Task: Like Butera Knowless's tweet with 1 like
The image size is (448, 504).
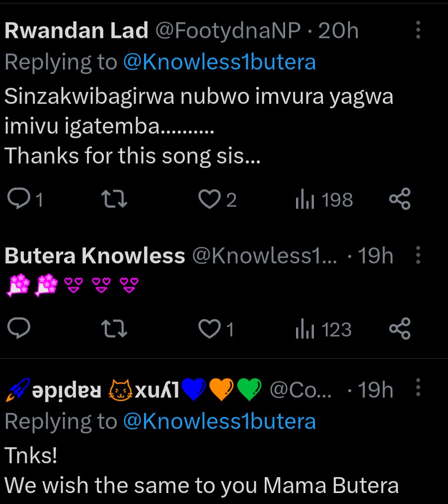Action: 209,329
